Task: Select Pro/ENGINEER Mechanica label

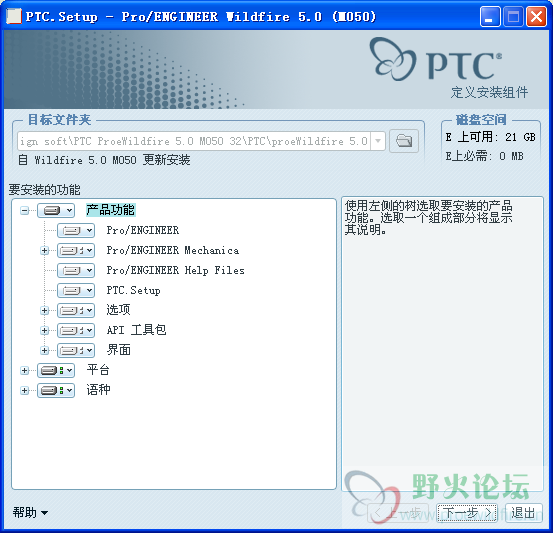Action: pyautogui.click(x=173, y=250)
